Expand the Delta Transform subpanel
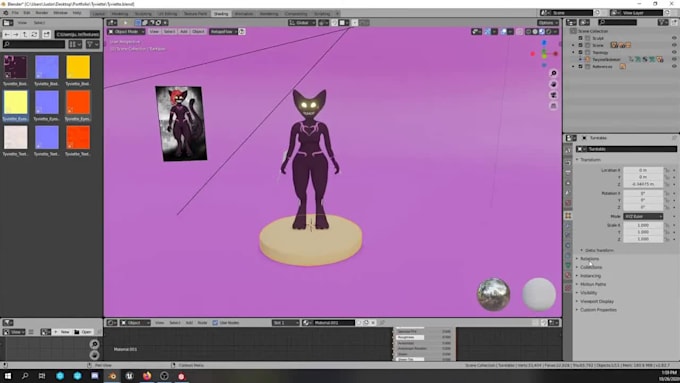The width and height of the screenshot is (680, 383). point(599,250)
